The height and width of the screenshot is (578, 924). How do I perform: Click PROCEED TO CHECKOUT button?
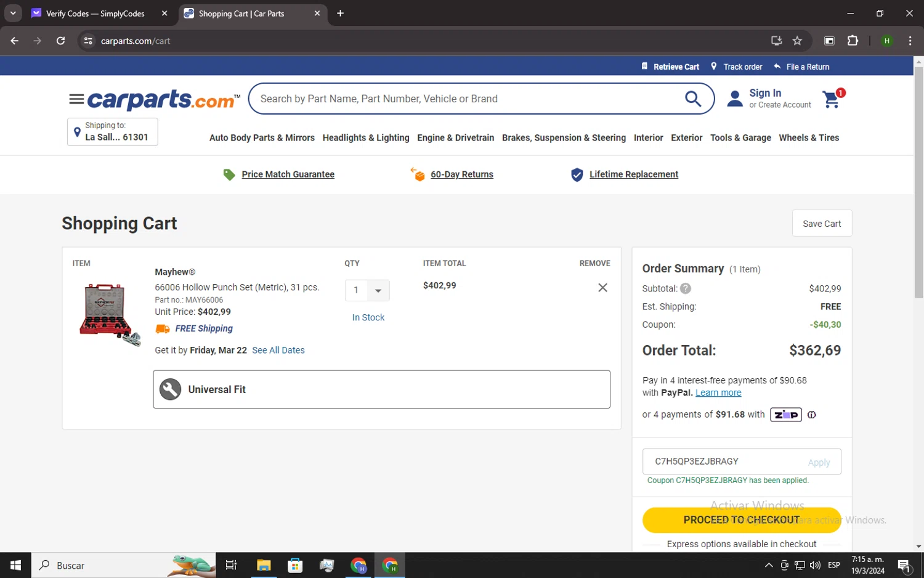[x=742, y=520]
